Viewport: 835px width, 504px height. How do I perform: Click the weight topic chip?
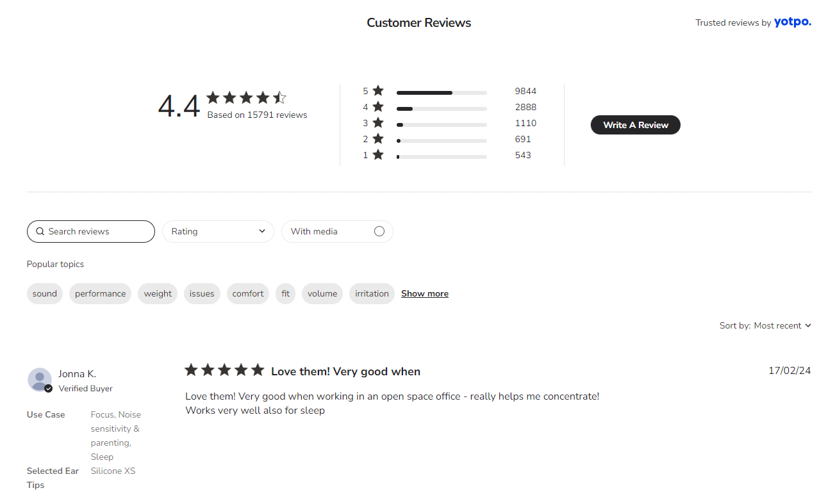[x=158, y=294]
